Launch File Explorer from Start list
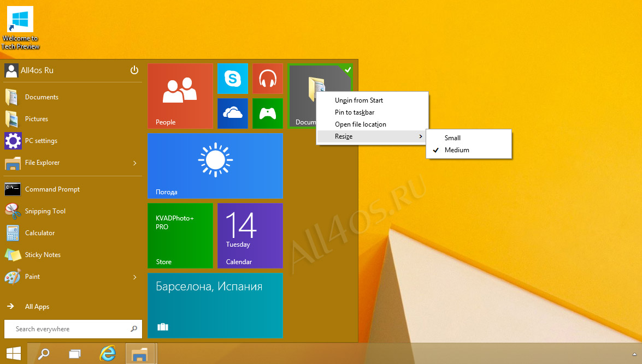The height and width of the screenshot is (364, 642). pyautogui.click(x=73, y=163)
